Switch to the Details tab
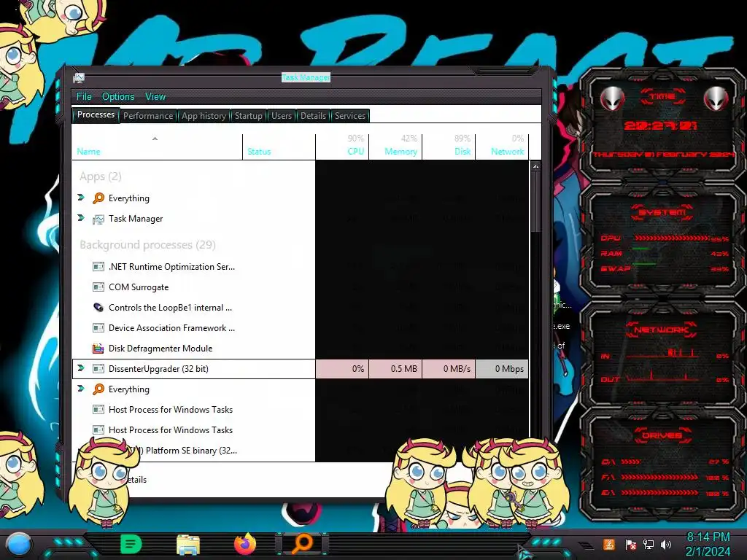This screenshot has width=747, height=560. coord(313,116)
